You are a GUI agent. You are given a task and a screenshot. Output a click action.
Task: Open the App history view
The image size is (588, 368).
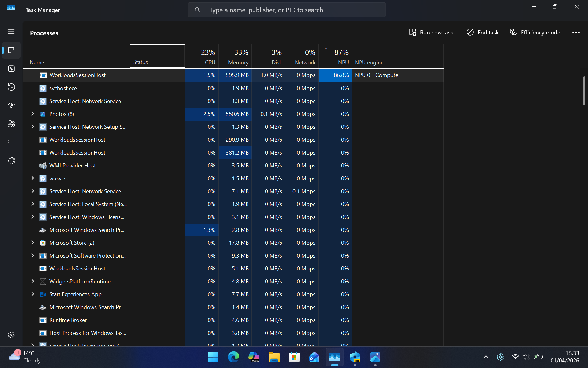click(x=11, y=87)
